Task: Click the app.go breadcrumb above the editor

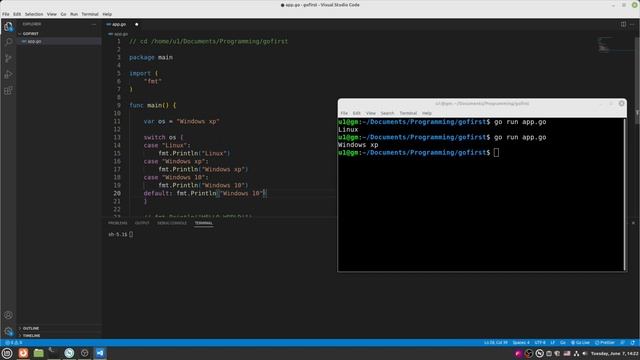Action: pos(119,34)
